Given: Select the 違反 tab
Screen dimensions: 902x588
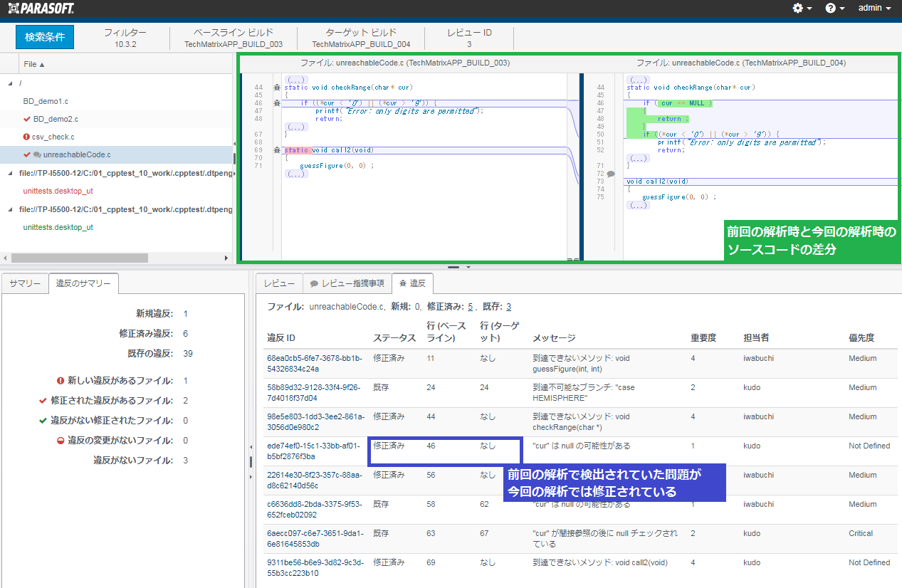Looking at the screenshot, I should (413, 283).
